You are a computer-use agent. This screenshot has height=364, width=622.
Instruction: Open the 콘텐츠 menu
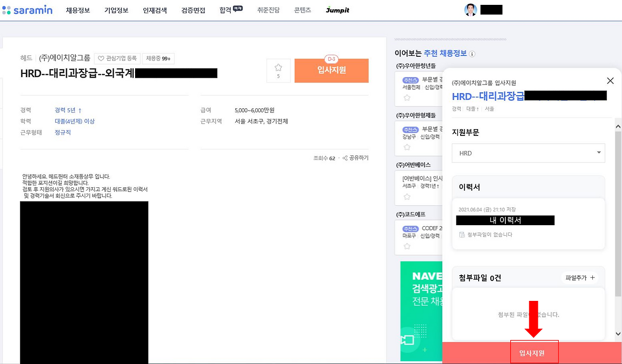tap(303, 10)
